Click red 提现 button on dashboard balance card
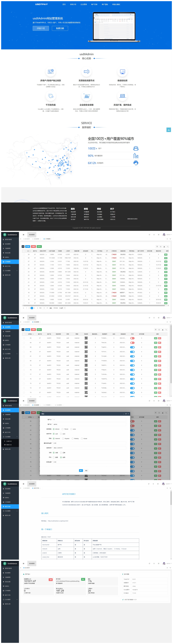 (x=51, y=580)
